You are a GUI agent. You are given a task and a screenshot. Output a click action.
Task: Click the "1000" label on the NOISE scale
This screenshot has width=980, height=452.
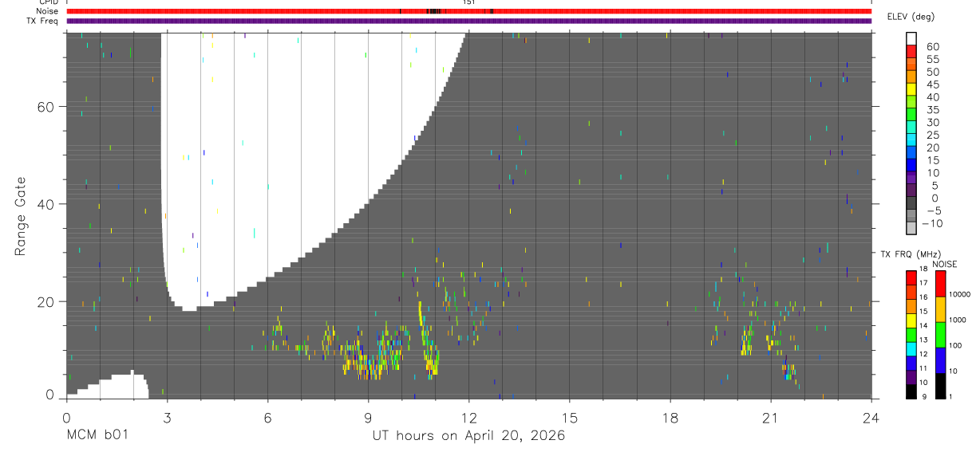958,320
